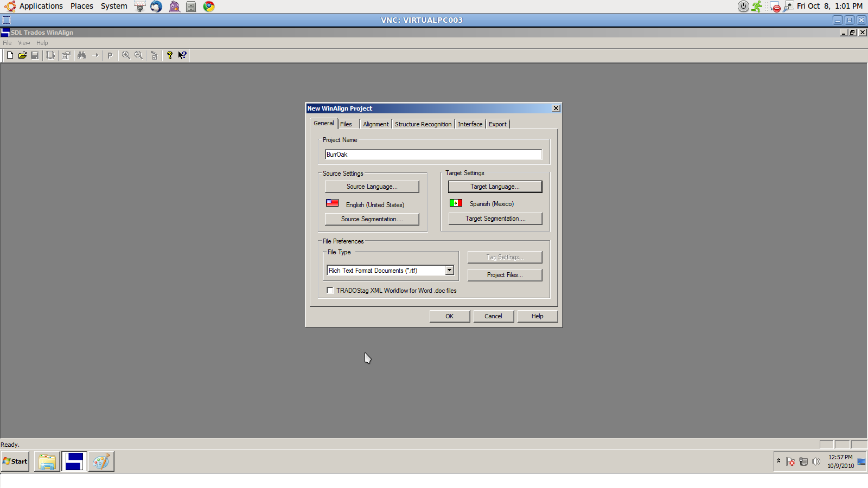Image resolution: width=868 pixels, height=488 pixels.
Task: Click the Zoom In magnifier icon
Action: pyautogui.click(x=126, y=55)
